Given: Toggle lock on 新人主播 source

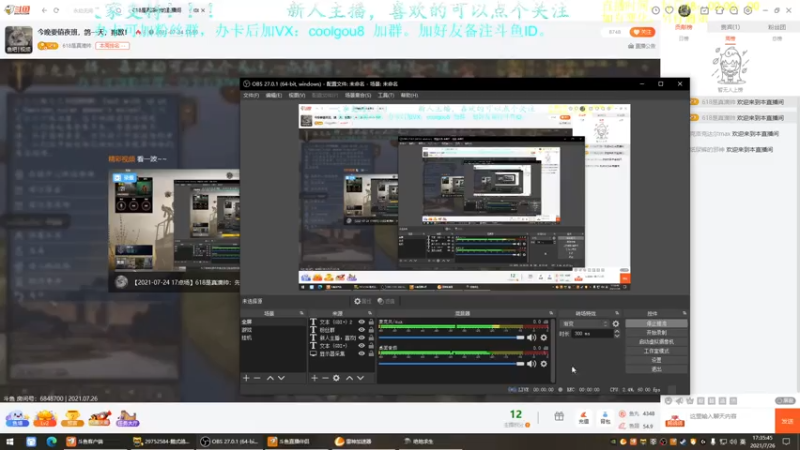Looking at the screenshot, I should (371, 338).
